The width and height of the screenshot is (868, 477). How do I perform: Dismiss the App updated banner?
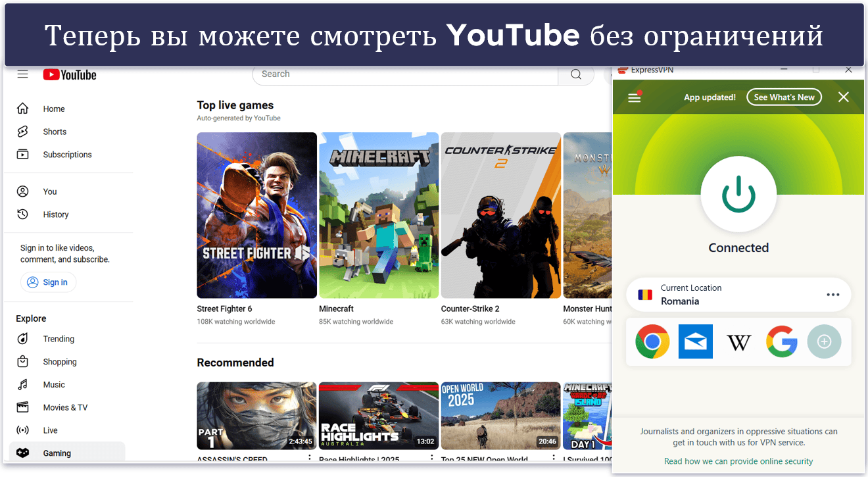pos(844,97)
